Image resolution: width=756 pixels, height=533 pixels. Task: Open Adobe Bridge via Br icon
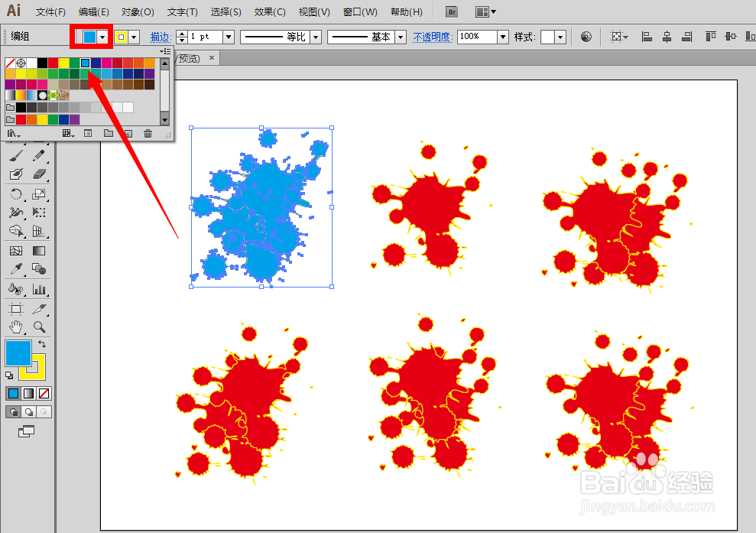tap(452, 12)
